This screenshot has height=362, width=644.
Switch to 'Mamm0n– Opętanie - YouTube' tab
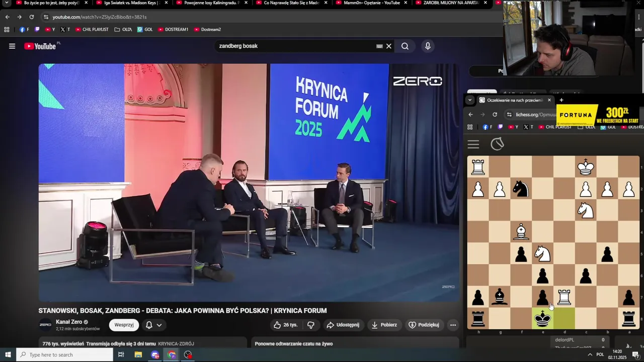point(371,3)
